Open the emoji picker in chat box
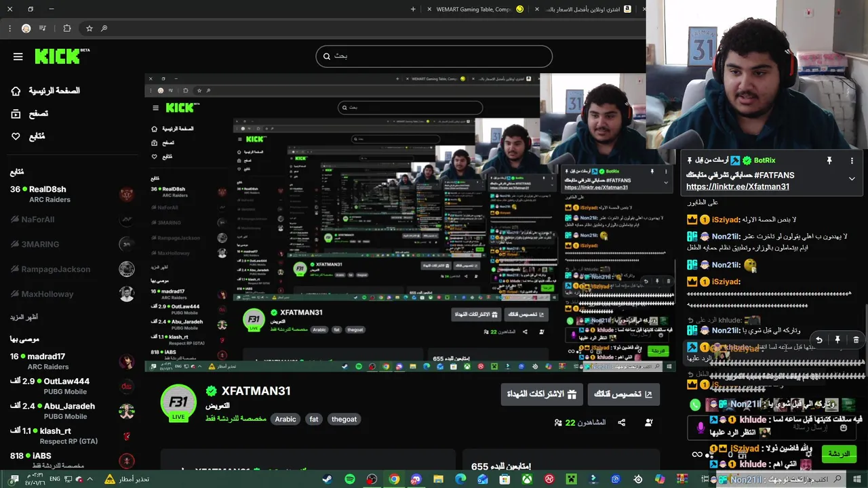This screenshot has width=868, height=488. [x=844, y=428]
